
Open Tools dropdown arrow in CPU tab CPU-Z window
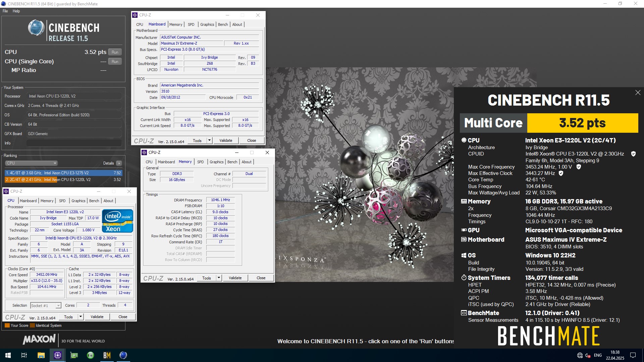point(80,317)
